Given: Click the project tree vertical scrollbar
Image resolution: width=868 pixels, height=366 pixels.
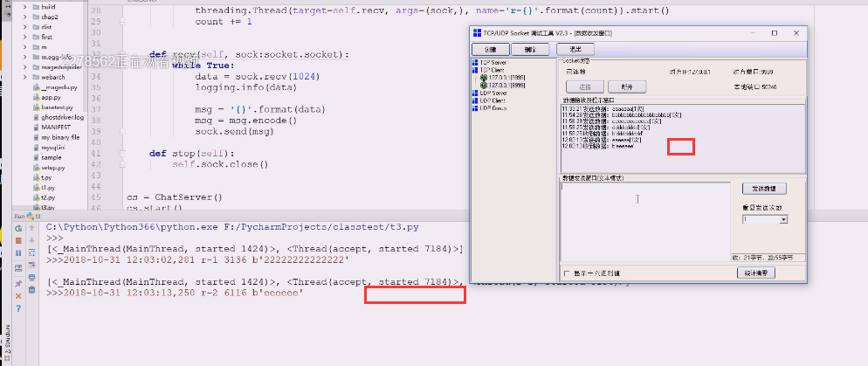Looking at the screenshot, I should (86, 55).
